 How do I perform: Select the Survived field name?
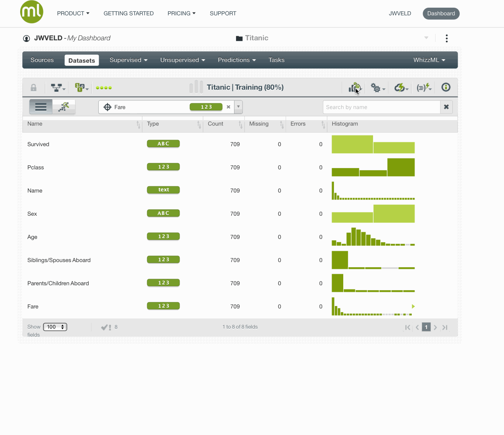(x=38, y=144)
